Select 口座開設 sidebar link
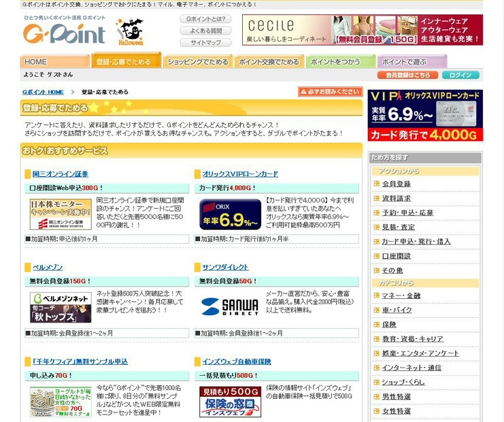This screenshot has height=422, width=504. [x=396, y=256]
